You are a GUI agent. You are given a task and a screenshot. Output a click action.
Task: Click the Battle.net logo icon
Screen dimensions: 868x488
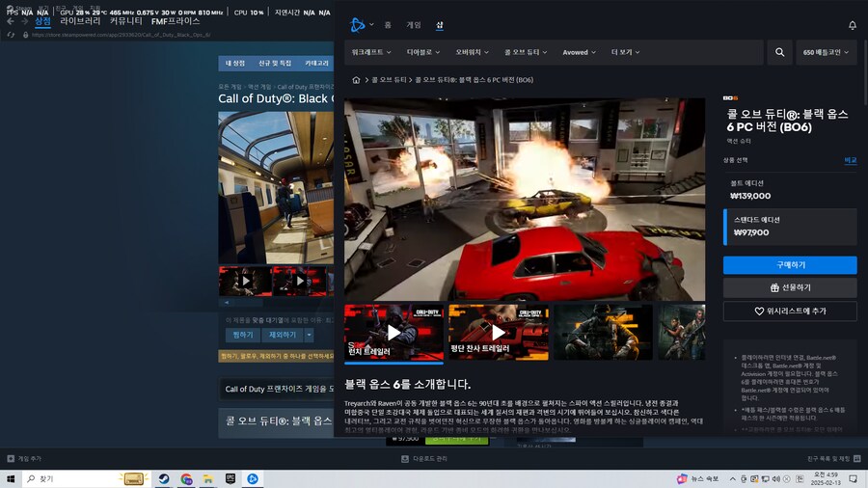pos(358,25)
